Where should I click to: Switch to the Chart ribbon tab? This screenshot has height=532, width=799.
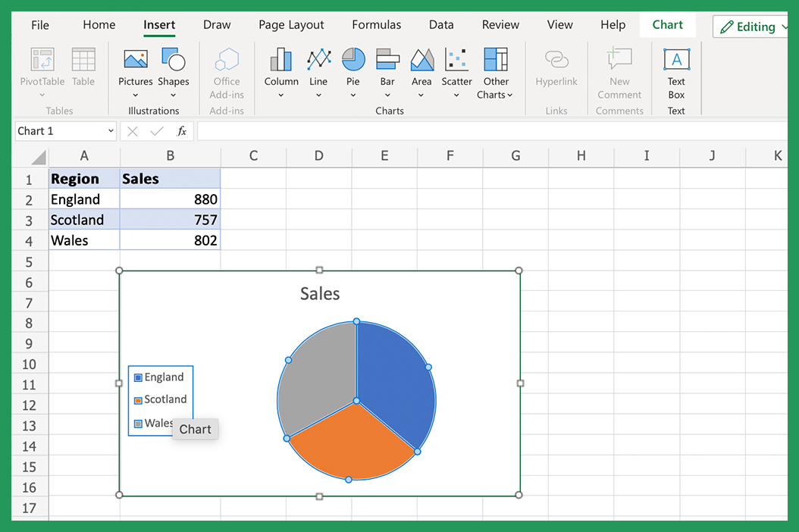(668, 24)
